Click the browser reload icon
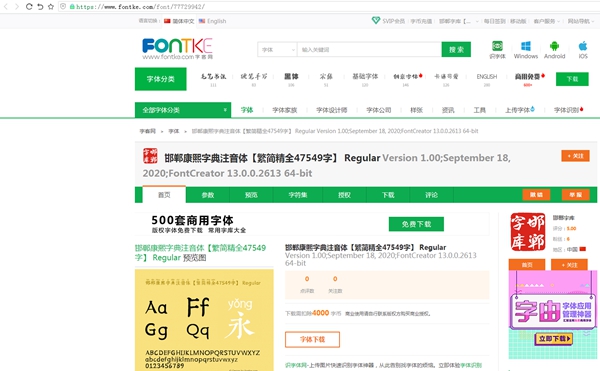The width and height of the screenshot is (600, 371). click(29, 7)
